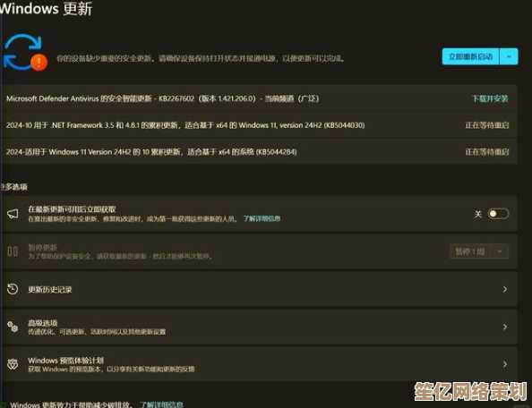532x408 pixels.
Task: Expand chevron on update history row
Action: point(505,289)
